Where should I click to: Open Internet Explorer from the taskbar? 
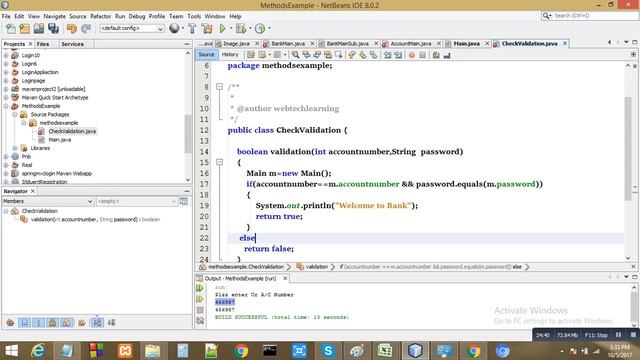pyautogui.click(x=38, y=351)
